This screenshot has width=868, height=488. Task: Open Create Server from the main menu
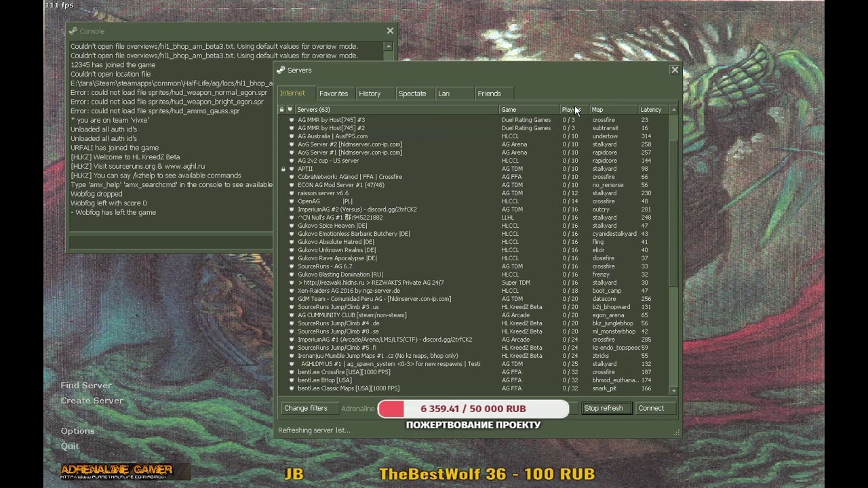(92, 401)
